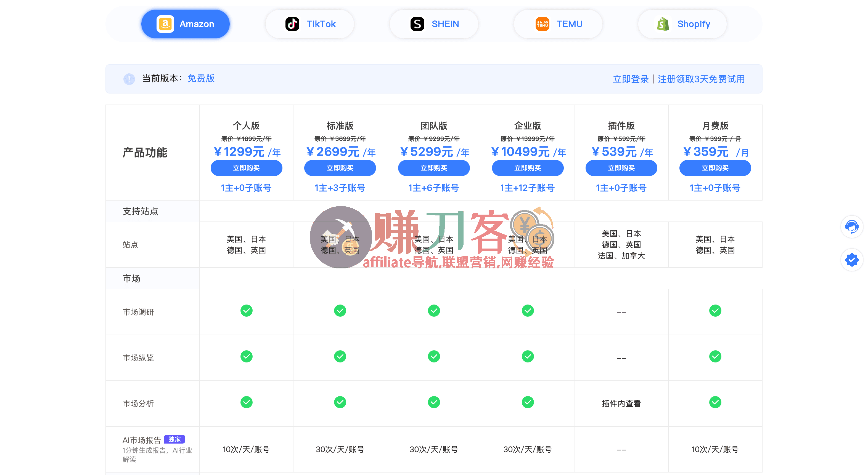Click 市场纵览 checkmark under 个人版

246,356
